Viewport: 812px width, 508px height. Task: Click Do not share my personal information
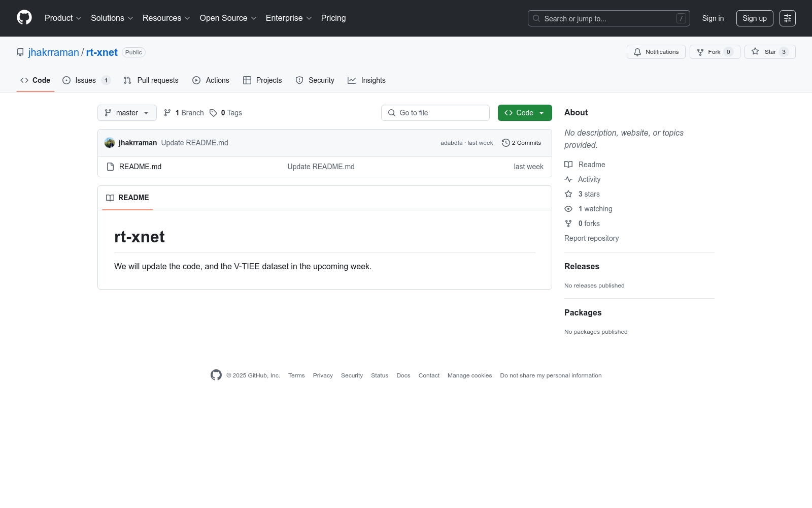551,375
